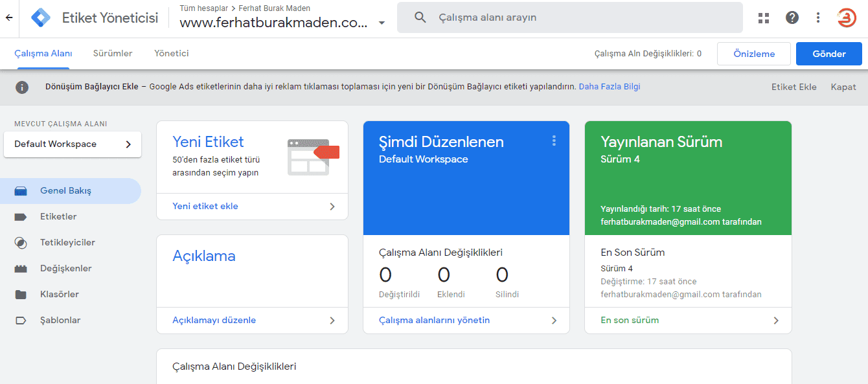Click the Genel Bakış overview icon

pos(20,190)
